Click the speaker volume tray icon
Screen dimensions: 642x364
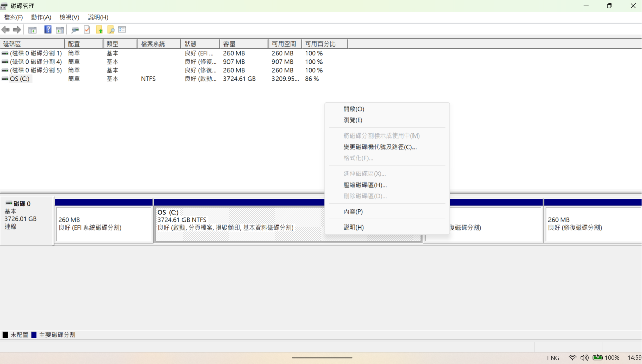[584, 358]
